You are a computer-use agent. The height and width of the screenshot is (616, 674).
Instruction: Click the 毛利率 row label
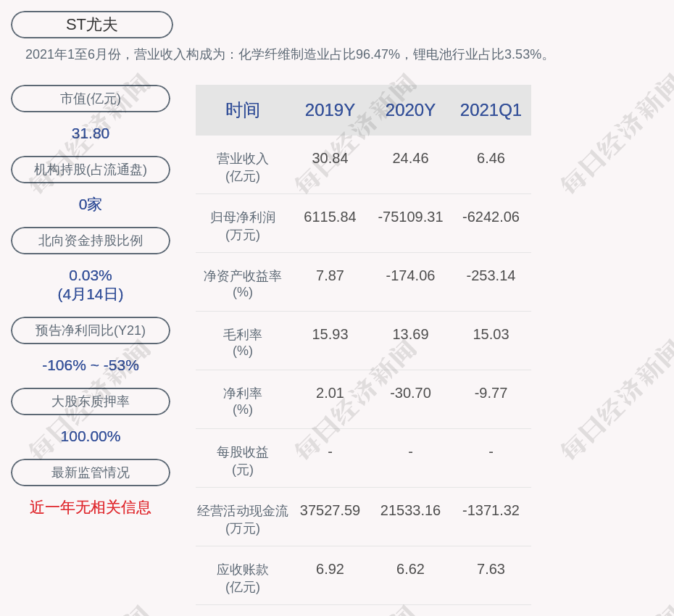point(243,342)
